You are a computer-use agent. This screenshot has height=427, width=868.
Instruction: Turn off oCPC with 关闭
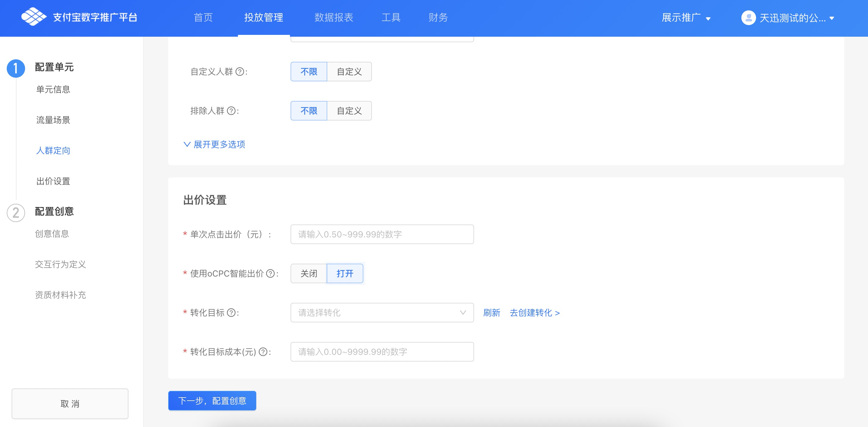(309, 273)
